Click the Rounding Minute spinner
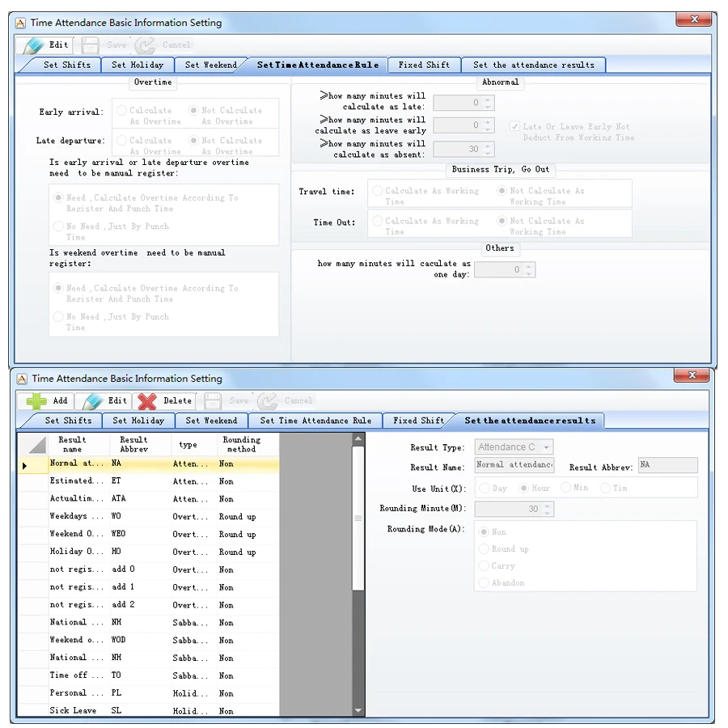Screen dimensions: 728x728 [x=514, y=509]
